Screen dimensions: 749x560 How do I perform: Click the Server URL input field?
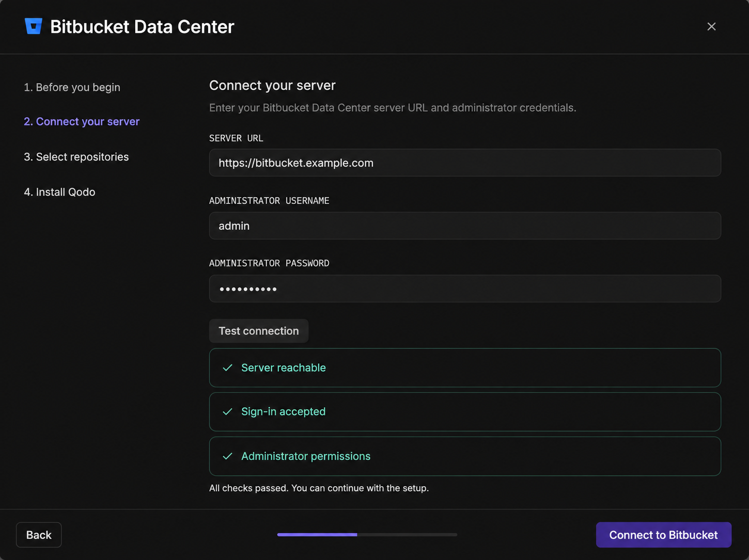(x=465, y=163)
